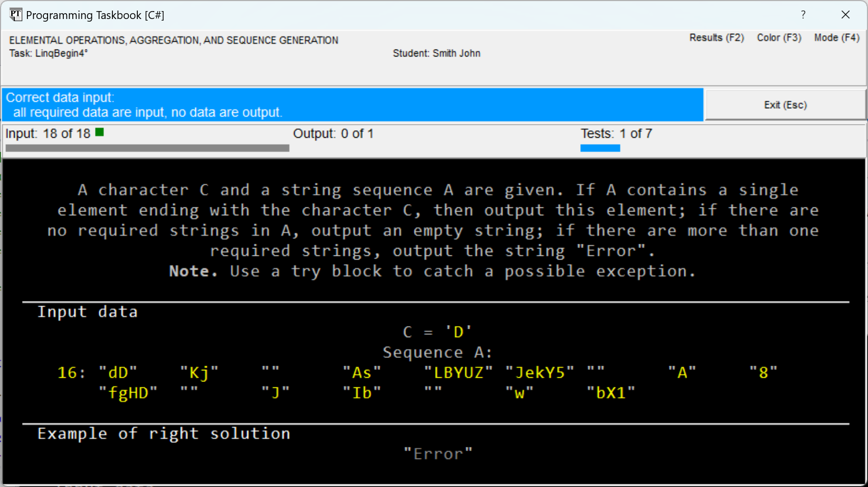Screen dimensions: 868x487
Task: Click the C = 'D' input value
Action: pyautogui.click(x=437, y=332)
